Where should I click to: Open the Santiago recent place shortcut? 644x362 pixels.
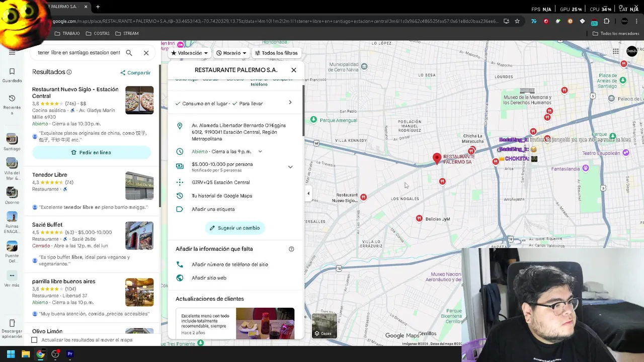(x=12, y=142)
